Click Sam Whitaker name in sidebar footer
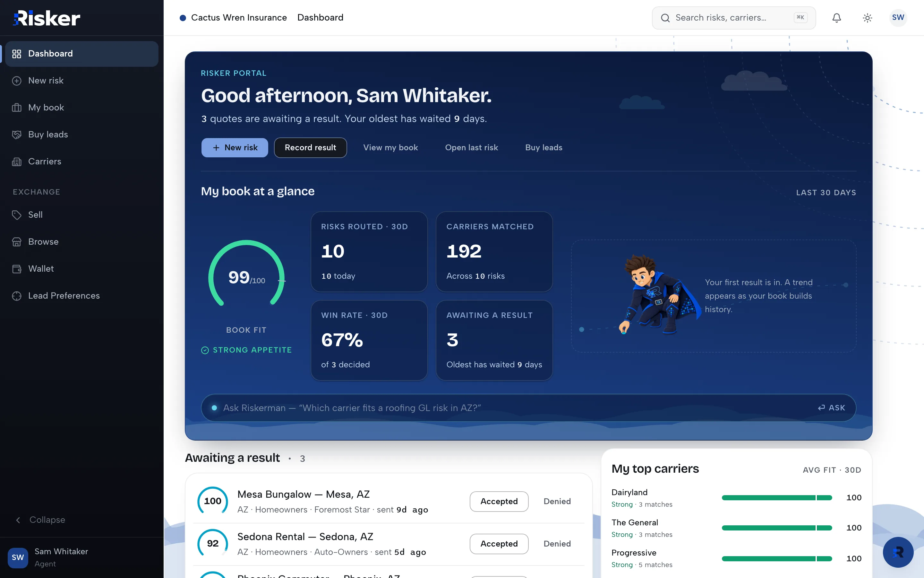 pos(61,551)
